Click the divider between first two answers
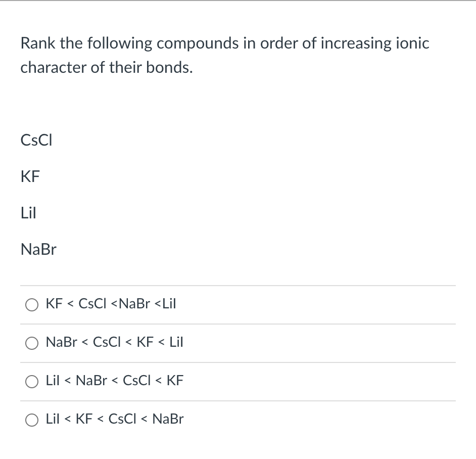 pos(237,324)
